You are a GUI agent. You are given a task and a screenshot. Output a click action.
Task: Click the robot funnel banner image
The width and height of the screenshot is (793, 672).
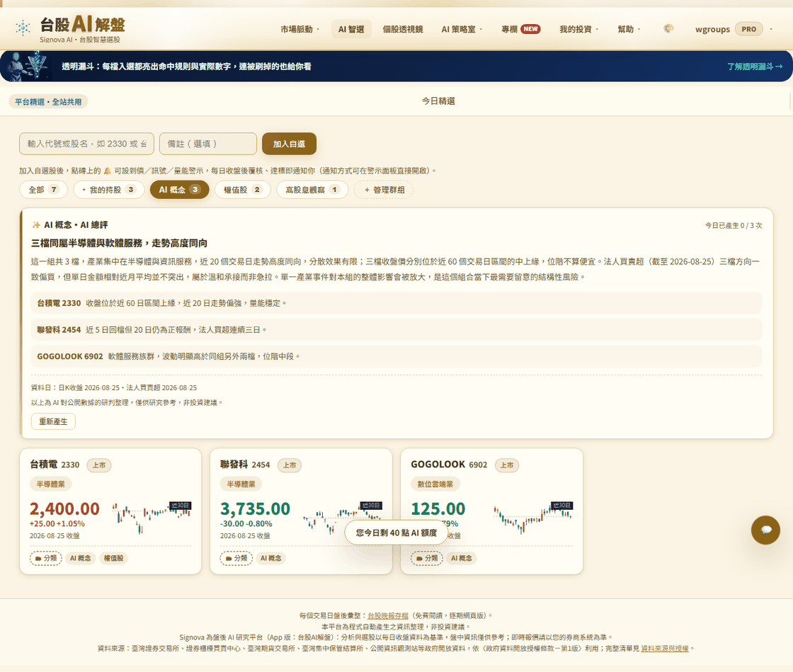point(28,67)
